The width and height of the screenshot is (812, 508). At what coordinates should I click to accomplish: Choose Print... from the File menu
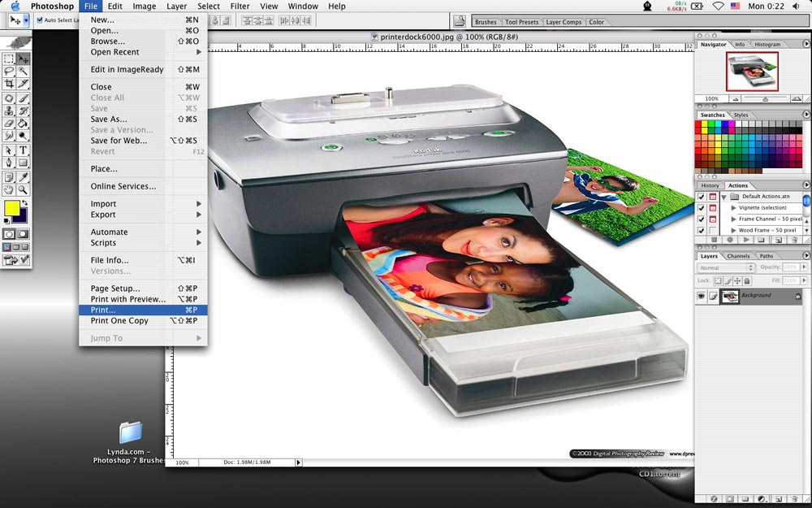pos(144,310)
